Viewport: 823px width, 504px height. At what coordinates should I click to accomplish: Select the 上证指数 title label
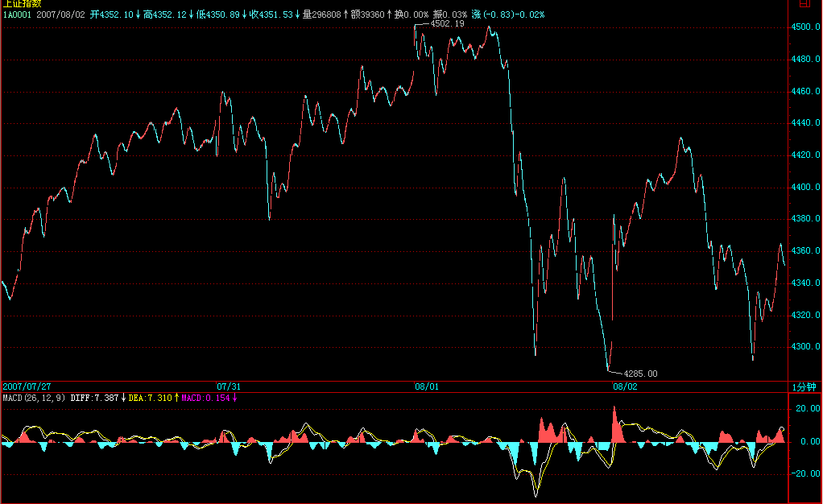tap(22, 4)
